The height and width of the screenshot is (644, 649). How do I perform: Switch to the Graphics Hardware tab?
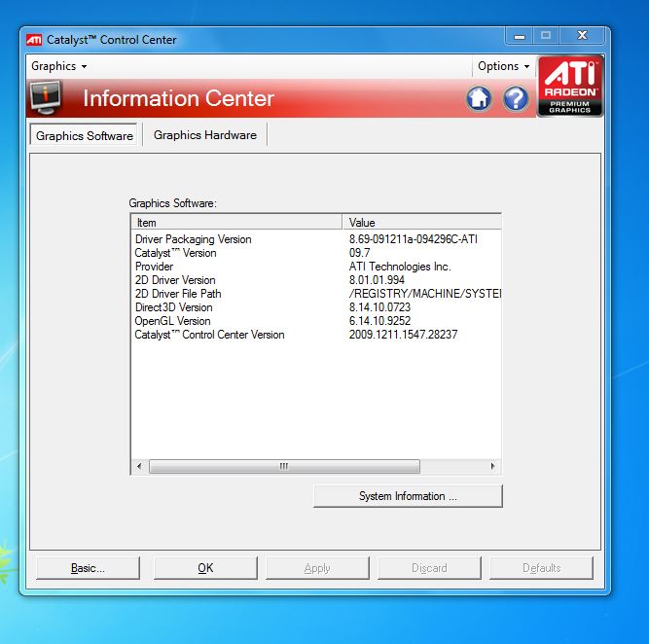[x=205, y=135]
